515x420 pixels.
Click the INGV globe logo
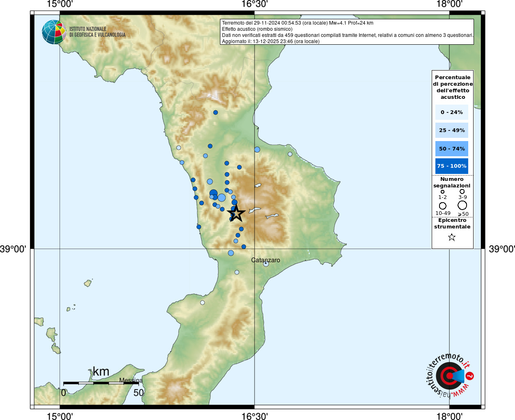[x=54, y=32]
